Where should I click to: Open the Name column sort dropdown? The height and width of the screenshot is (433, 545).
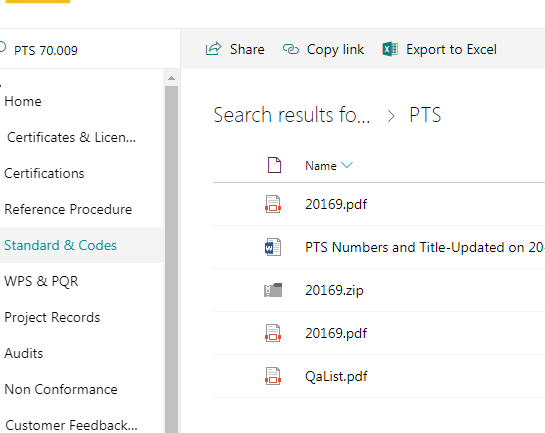pyautogui.click(x=347, y=165)
